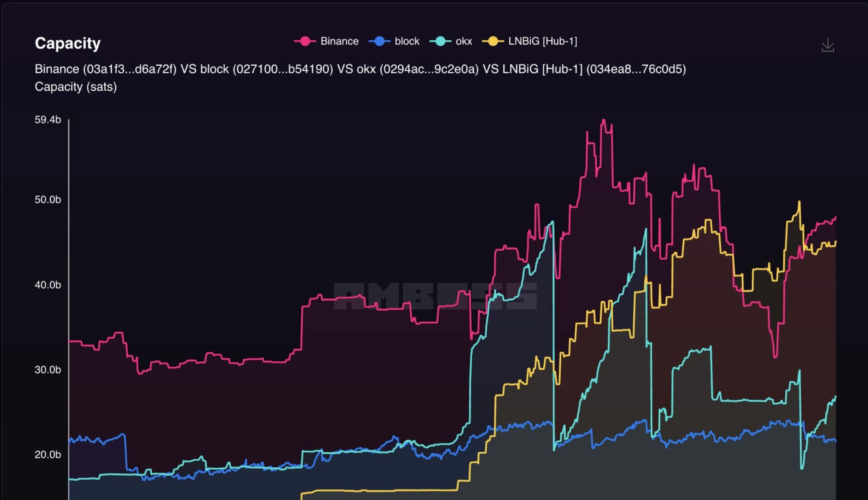Click the blue block legend marker
This screenshot has width=868, height=500.
(x=379, y=41)
